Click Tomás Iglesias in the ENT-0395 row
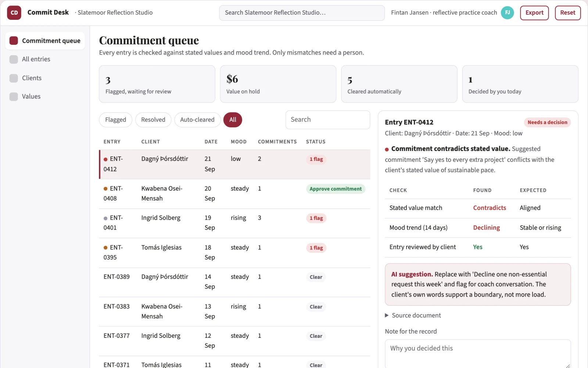 coord(161,247)
